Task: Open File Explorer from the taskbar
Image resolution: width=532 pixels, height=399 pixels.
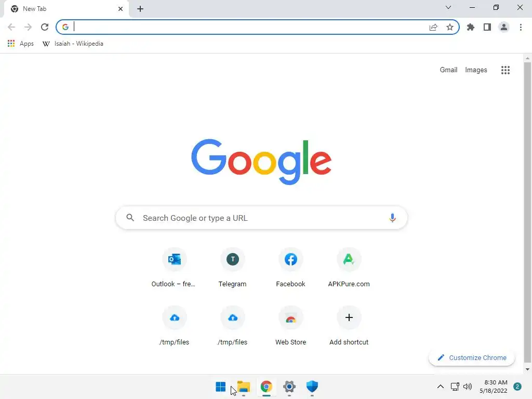Action: click(x=243, y=387)
